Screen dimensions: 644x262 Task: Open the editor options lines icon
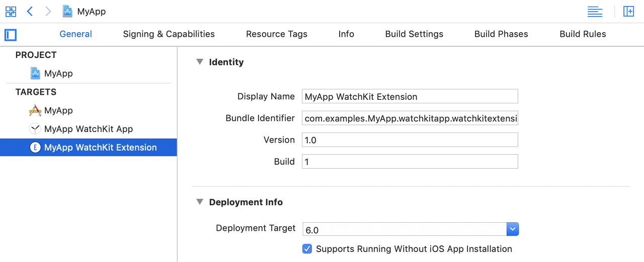pos(595,11)
